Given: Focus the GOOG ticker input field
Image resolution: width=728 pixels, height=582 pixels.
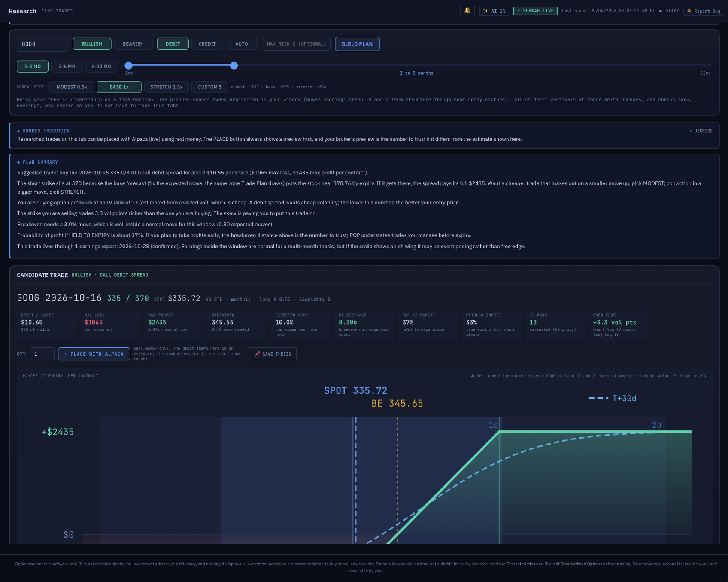Looking at the screenshot, I should [x=42, y=44].
